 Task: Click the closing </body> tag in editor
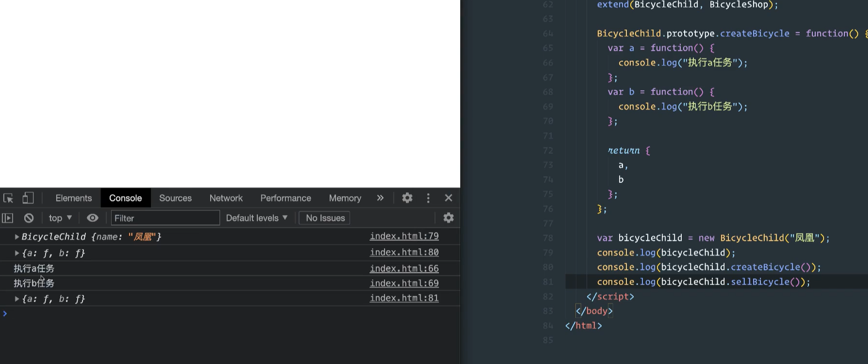594,311
